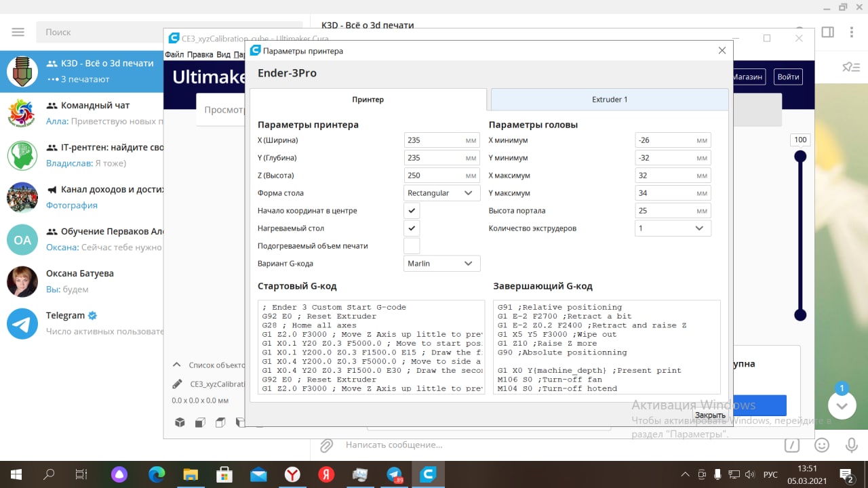Viewport: 868px width, 488px height.
Task: Click the Y минимум field
Action: [673, 158]
